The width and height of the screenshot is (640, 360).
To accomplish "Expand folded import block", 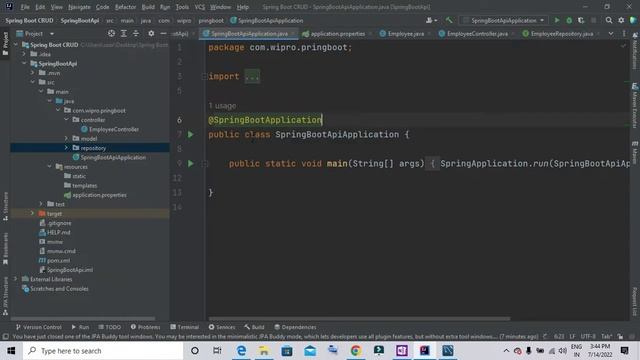I will [x=252, y=76].
